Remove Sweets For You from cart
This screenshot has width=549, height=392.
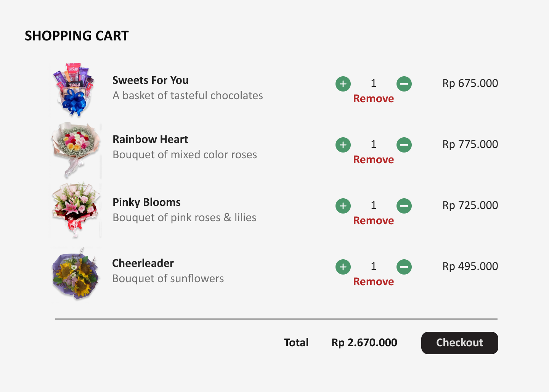click(x=373, y=99)
